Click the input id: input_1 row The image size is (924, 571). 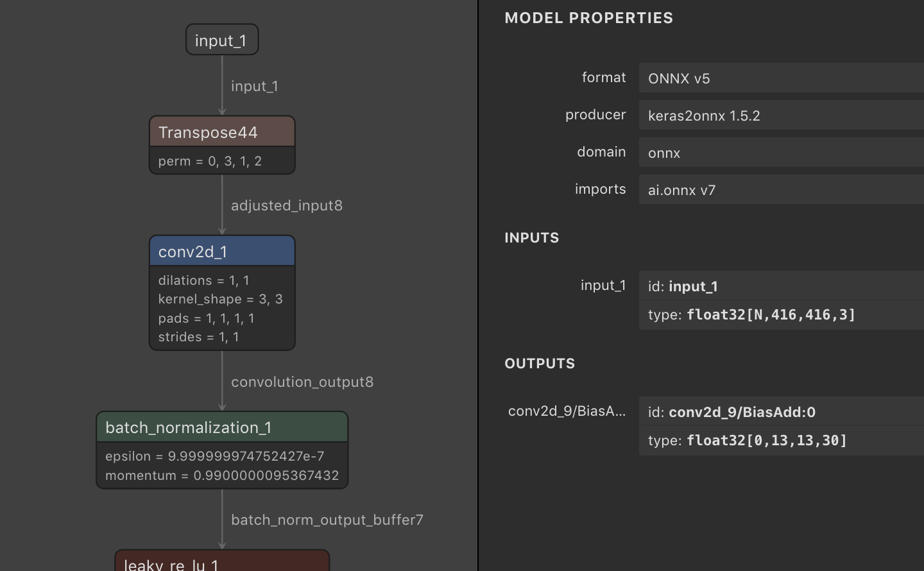click(x=782, y=285)
